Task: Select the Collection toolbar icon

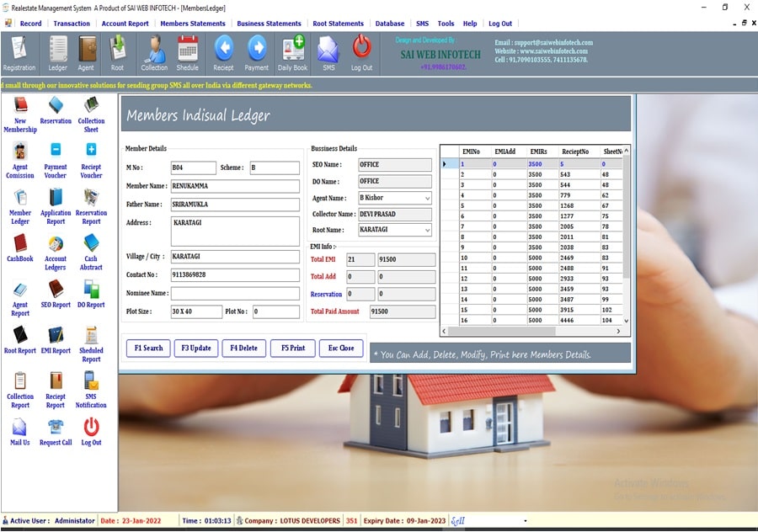Action: coord(154,52)
